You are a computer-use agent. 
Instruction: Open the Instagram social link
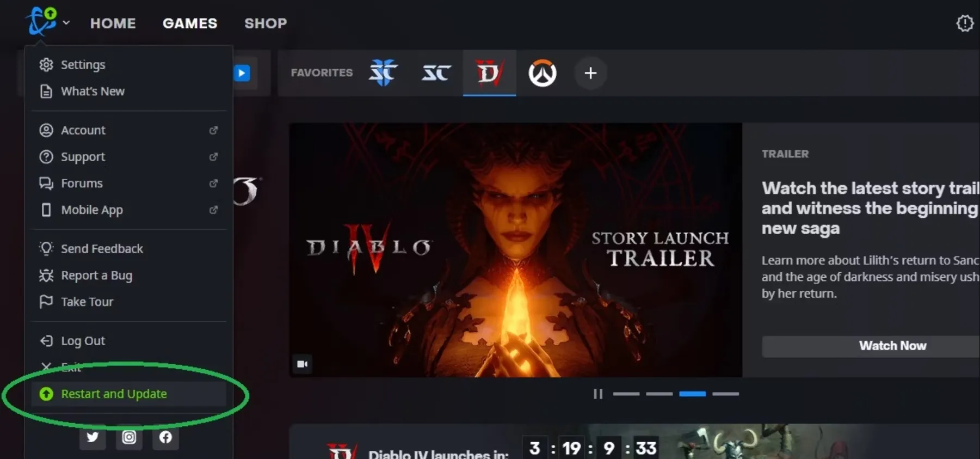pos(129,437)
